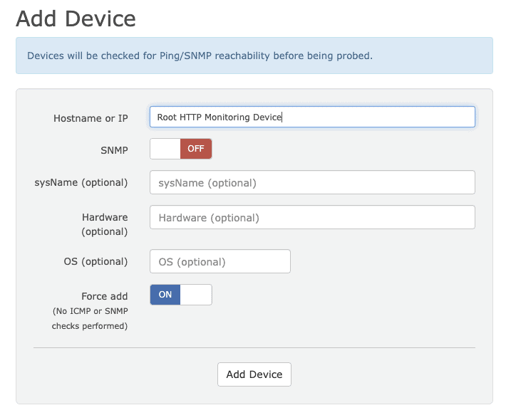Click into the Hardware (optional) field
The height and width of the screenshot is (420, 511).
click(312, 217)
